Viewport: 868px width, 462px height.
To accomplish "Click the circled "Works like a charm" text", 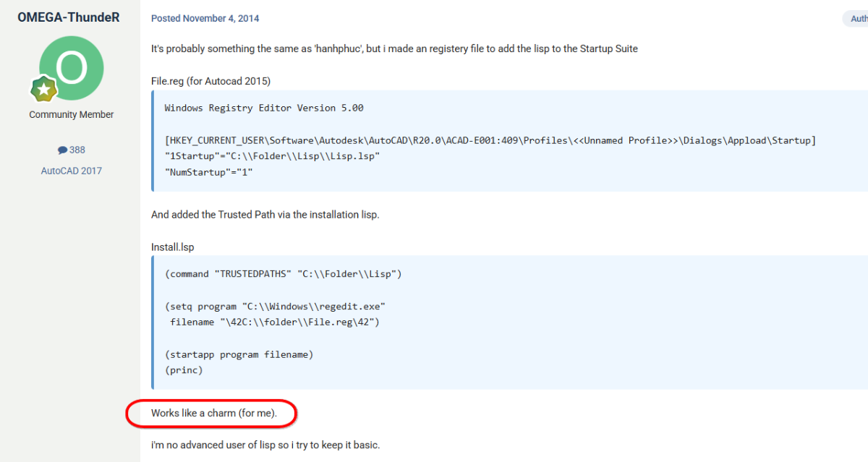I will click(x=213, y=414).
